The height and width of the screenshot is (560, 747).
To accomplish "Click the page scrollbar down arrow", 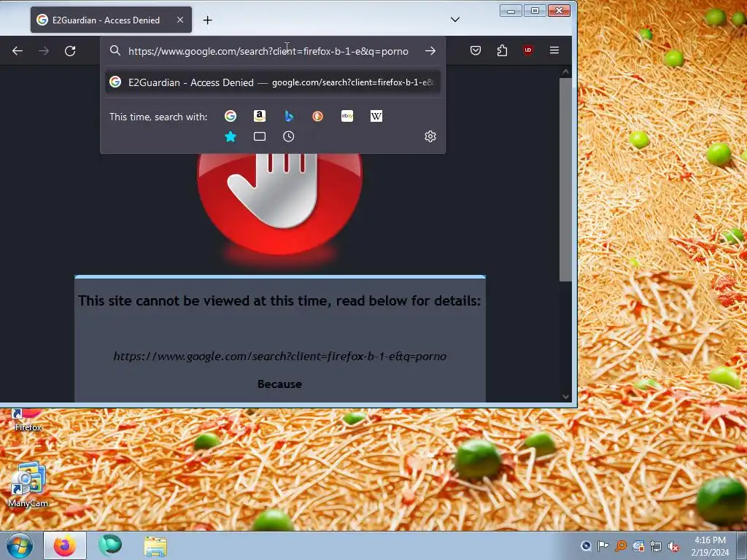I will [565, 396].
